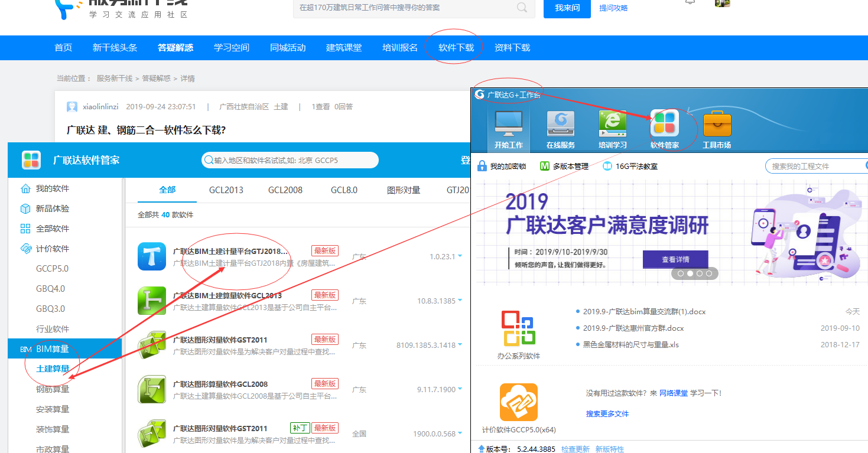Select BIM算量 category in sidebar
Screen dimensions: 868x453
pos(65,349)
